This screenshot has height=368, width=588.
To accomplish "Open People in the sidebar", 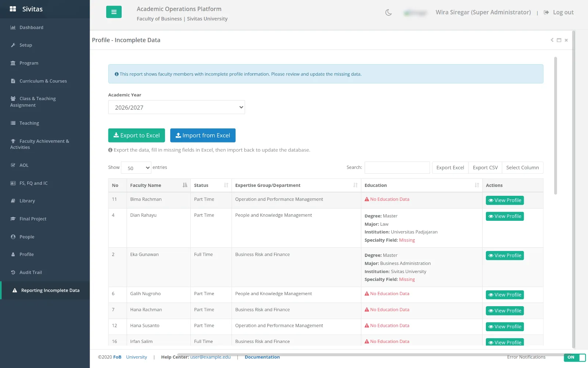I will pyautogui.click(x=45, y=237).
